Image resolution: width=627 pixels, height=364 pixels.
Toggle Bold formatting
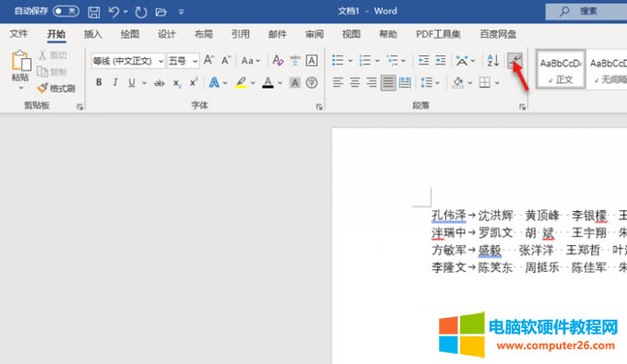pyautogui.click(x=99, y=82)
